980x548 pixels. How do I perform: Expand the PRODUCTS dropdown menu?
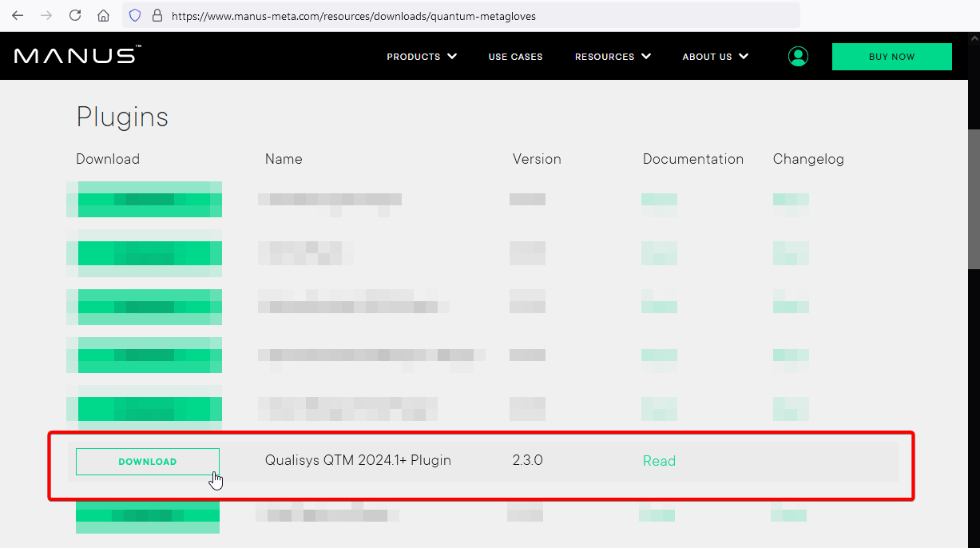[422, 57]
